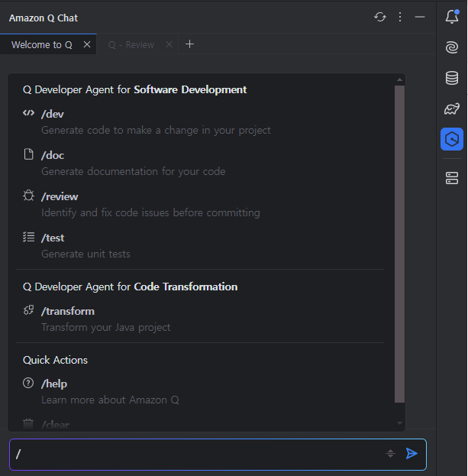Click 'Generate unit tests' description
The image size is (468, 476).
click(x=86, y=254)
